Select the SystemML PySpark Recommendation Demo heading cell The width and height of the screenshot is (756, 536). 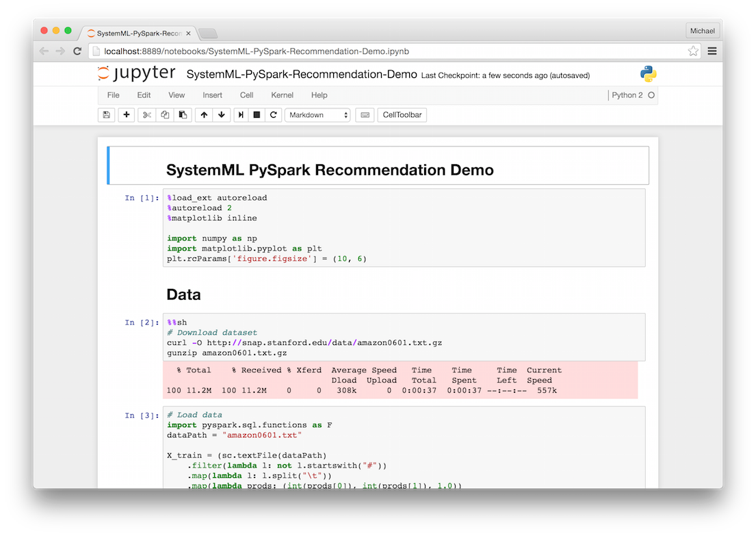point(378,166)
